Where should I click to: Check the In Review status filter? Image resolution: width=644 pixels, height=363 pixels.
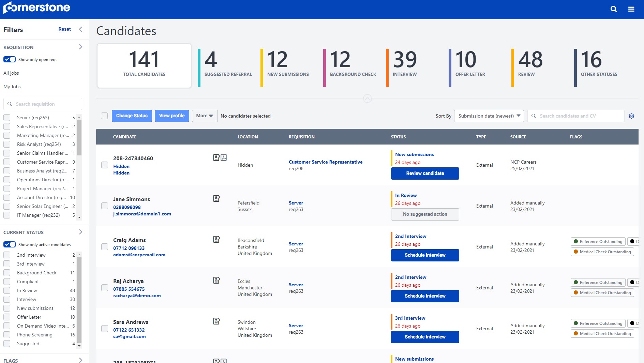tap(7, 290)
